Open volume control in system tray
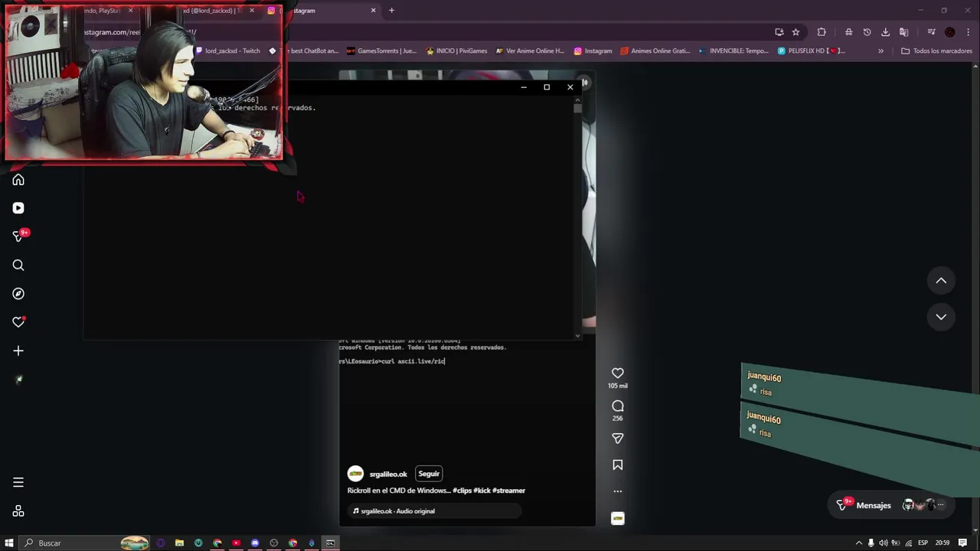Screen dimensions: 980x551 click(x=884, y=543)
